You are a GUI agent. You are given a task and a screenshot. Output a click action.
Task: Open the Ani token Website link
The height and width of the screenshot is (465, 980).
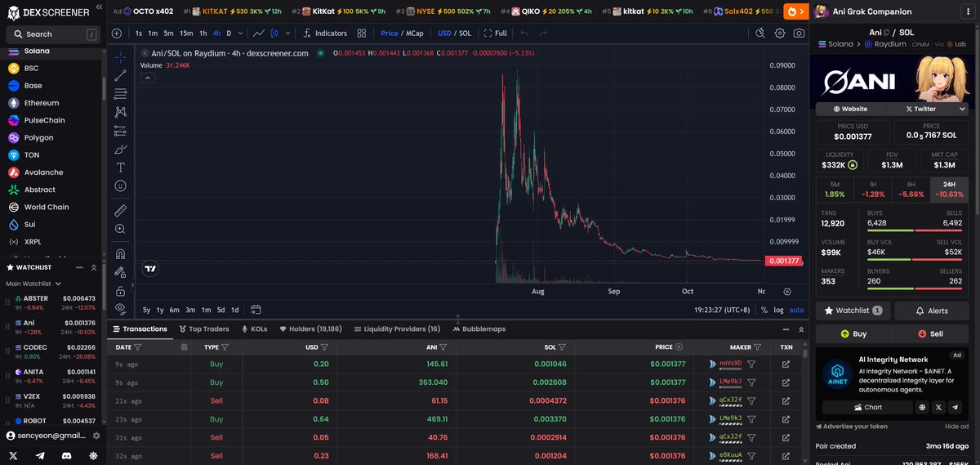(x=850, y=109)
